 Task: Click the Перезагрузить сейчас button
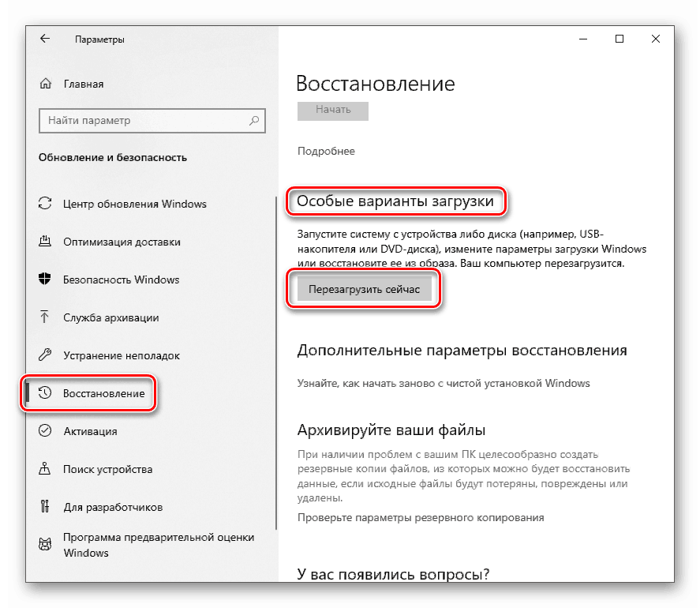point(365,290)
